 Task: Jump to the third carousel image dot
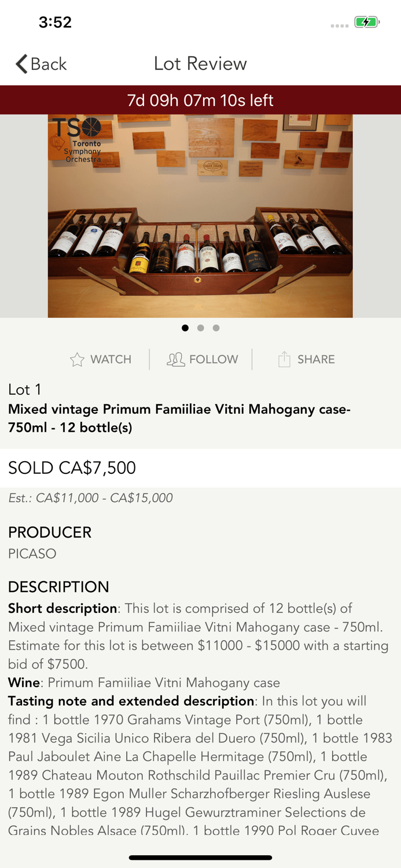[x=216, y=328]
